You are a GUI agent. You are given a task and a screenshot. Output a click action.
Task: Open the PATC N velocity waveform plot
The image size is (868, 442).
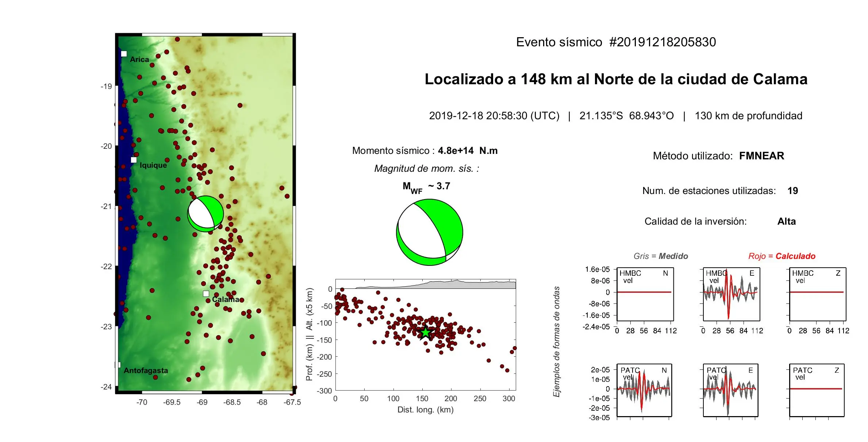coord(644,390)
